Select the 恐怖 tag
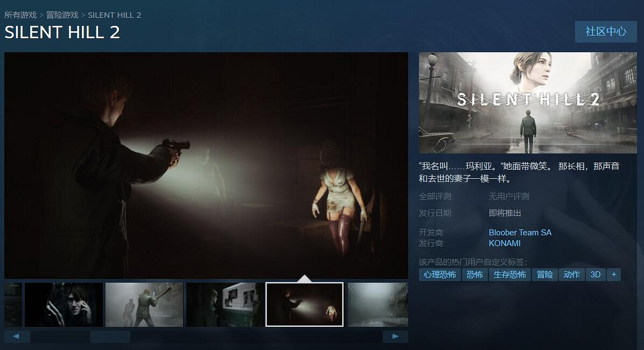Screen dimensions: 644x350 [x=474, y=275]
